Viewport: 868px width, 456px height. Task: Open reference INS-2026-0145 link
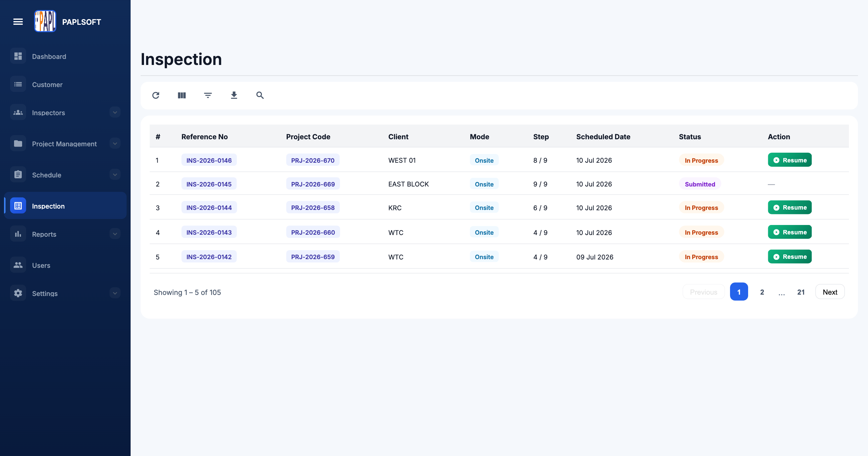click(x=209, y=184)
